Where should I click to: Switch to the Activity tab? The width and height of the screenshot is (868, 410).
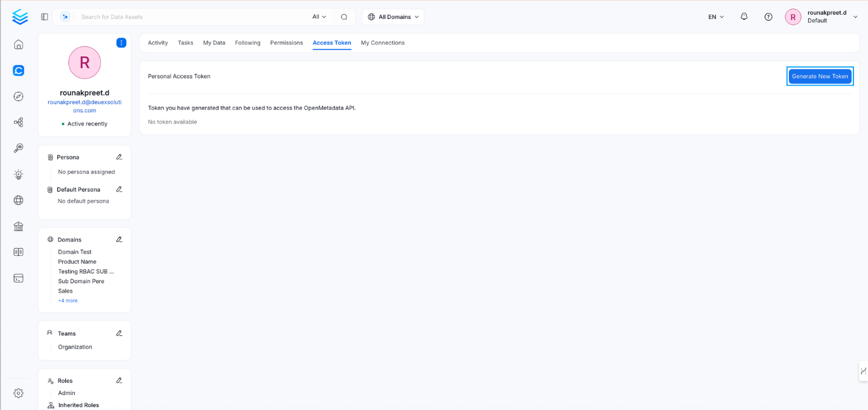(158, 43)
